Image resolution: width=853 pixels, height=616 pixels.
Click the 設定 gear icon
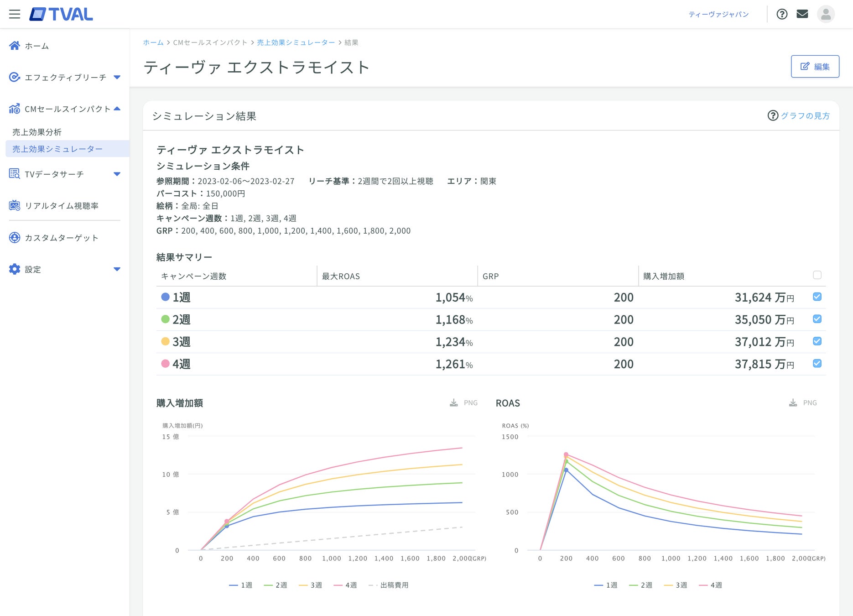click(x=15, y=269)
